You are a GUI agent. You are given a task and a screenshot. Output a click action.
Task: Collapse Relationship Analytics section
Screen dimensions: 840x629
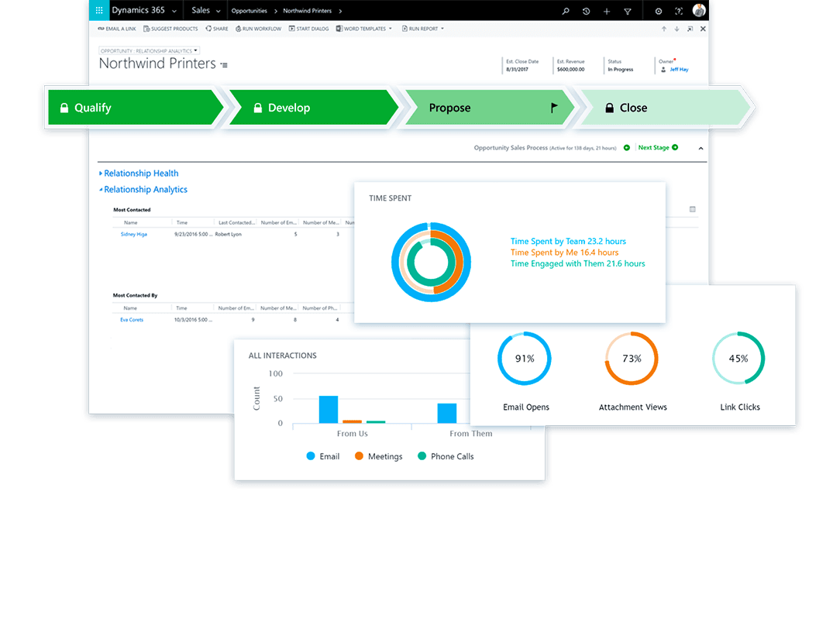[143, 190]
